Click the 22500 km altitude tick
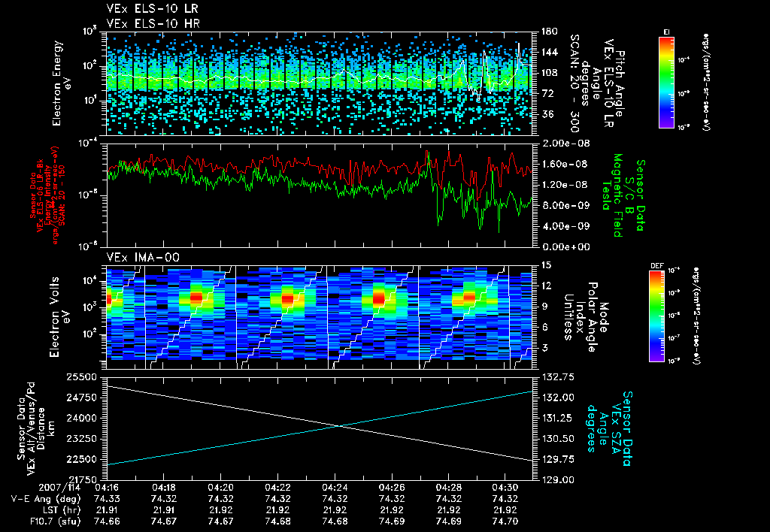The height and width of the screenshot is (532, 770). click(x=81, y=459)
